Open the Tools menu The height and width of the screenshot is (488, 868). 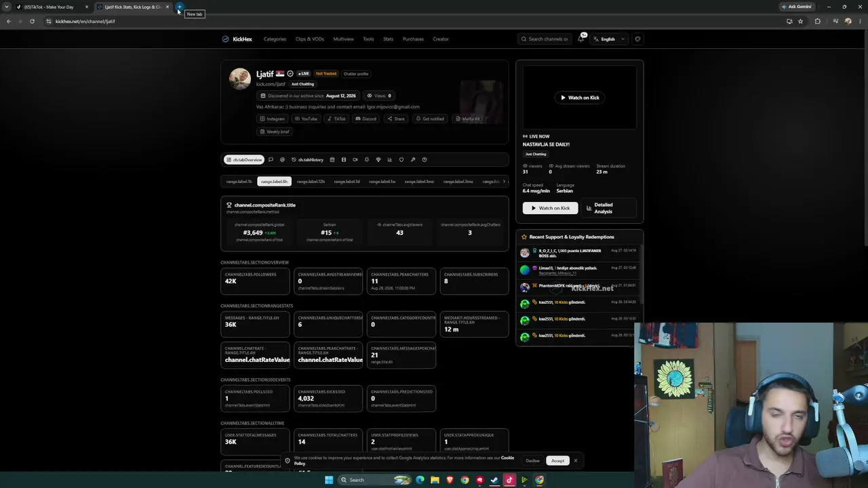point(368,39)
